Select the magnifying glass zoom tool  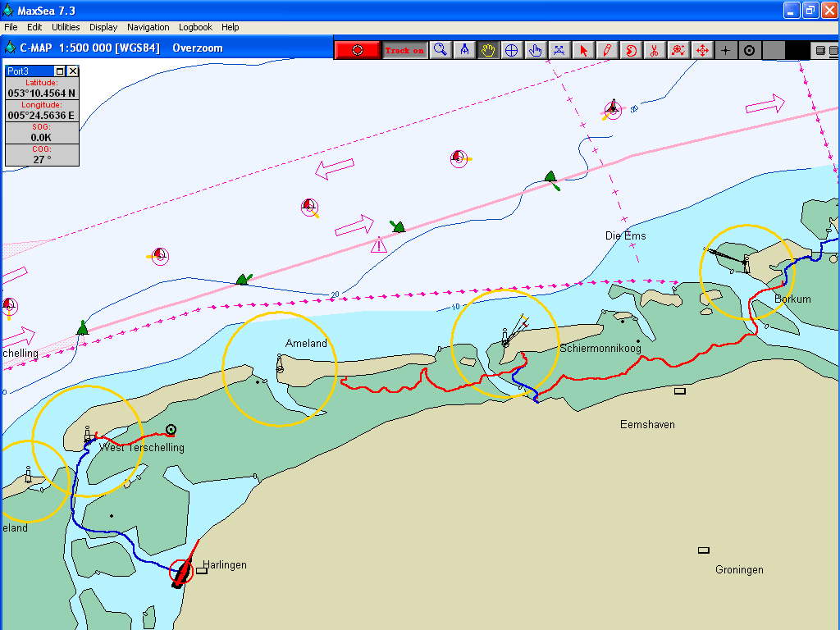[441, 50]
